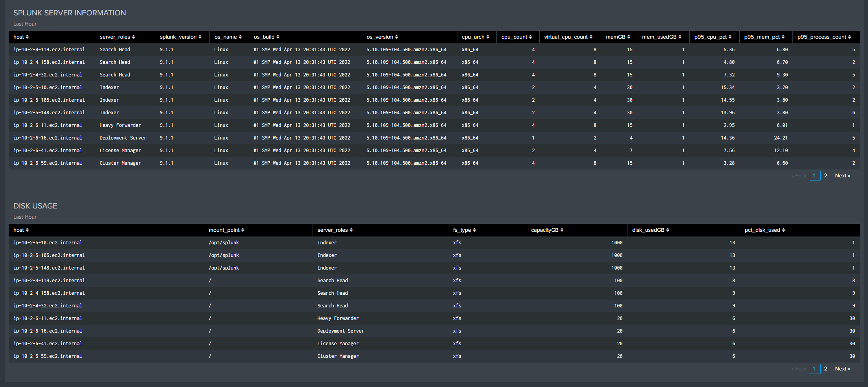Viewport: 868px width, 387px height.
Task: Sort by virtual_cpu_count column
Action: tap(568, 37)
